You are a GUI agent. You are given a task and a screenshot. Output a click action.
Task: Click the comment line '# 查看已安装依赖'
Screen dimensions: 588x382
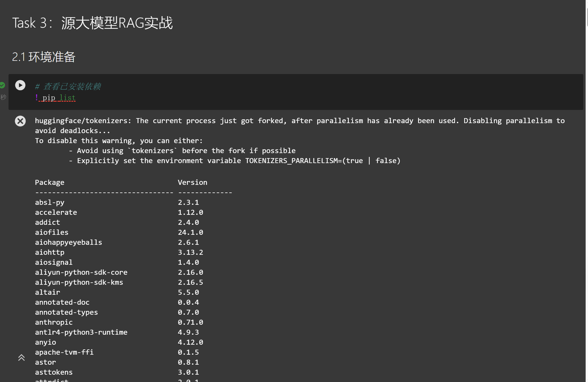68,86
